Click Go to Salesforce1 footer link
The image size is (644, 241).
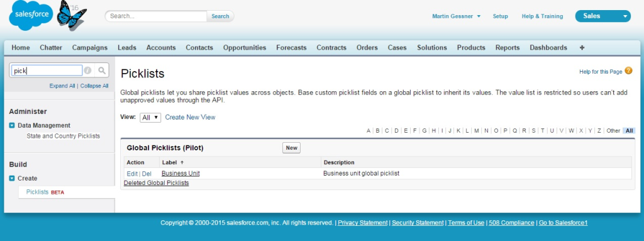click(563, 223)
